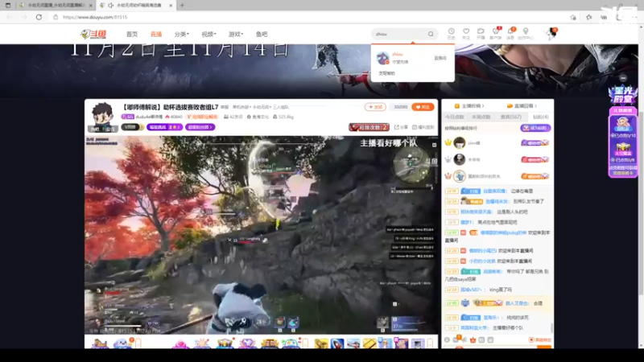Open the 直播 nav item
The image size is (644, 362).
click(x=156, y=34)
